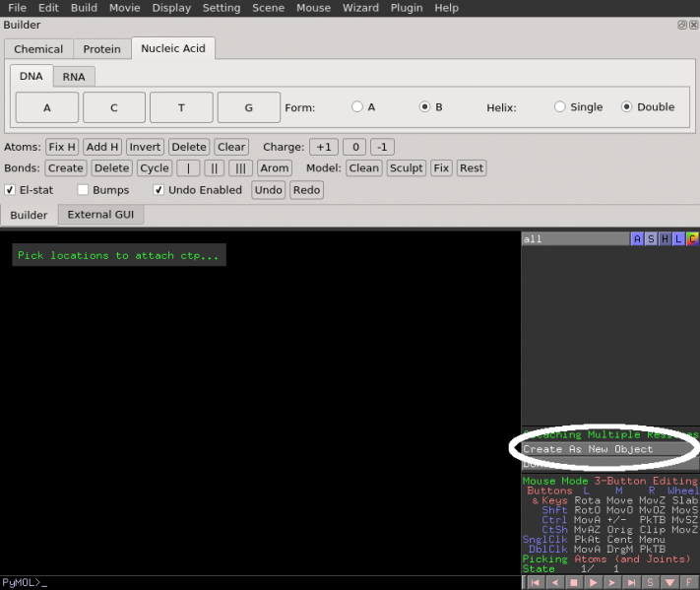Click the single bond '|' icon
Screen dimensions: 700x590
point(188,168)
